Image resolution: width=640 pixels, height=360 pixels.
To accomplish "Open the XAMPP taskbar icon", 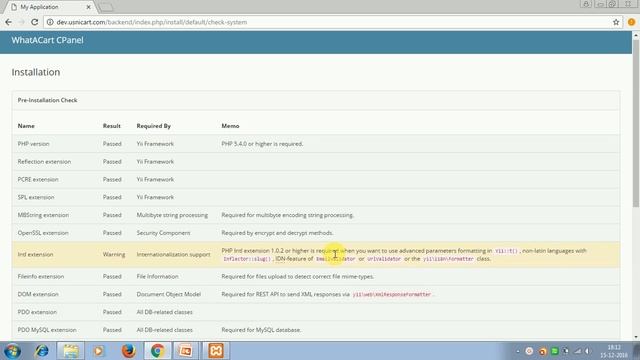I will (216, 351).
